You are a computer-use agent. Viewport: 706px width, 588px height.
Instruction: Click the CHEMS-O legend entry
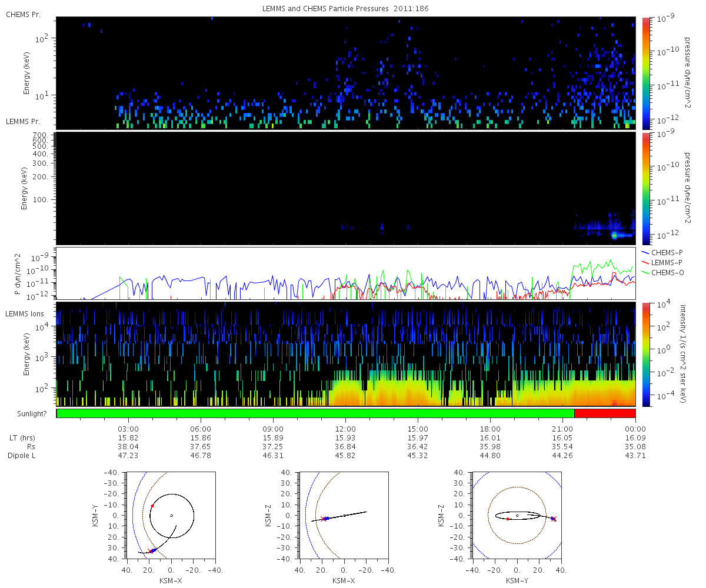(659, 271)
